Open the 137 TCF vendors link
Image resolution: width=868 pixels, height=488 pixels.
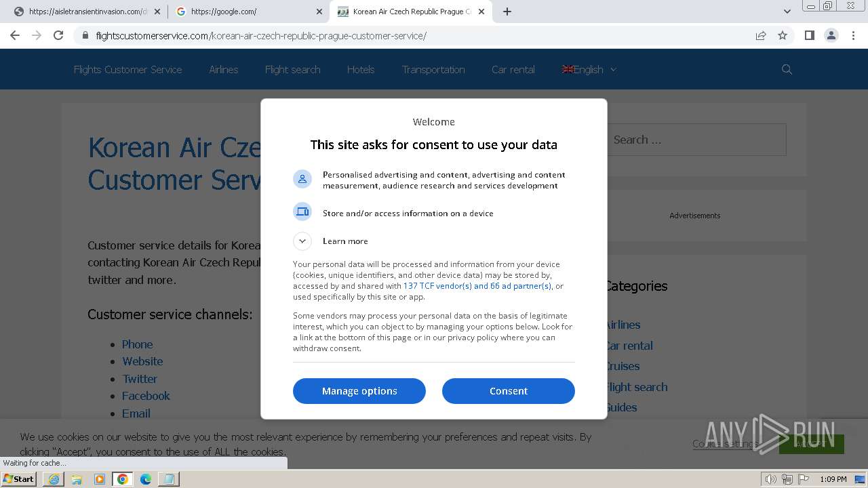tap(477, 286)
